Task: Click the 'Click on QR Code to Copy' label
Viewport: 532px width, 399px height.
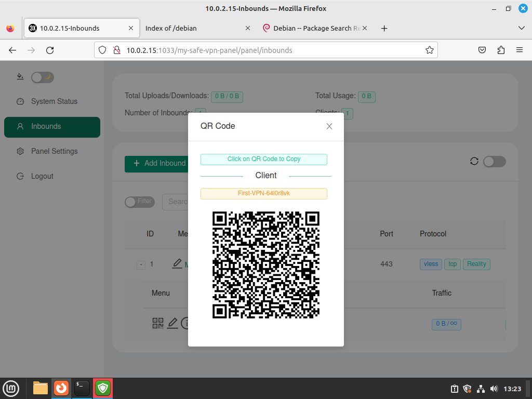Action: (263, 159)
